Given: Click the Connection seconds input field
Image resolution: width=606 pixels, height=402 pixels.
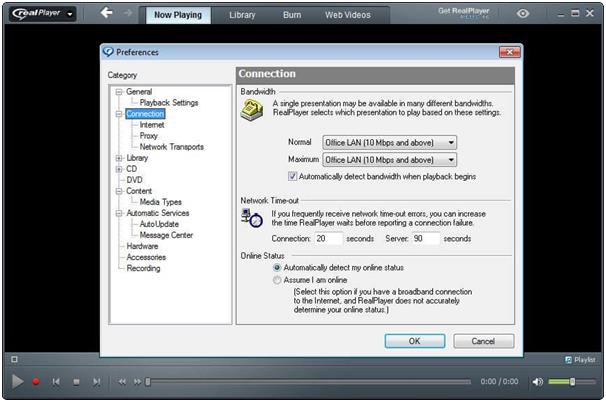Looking at the screenshot, I should point(329,238).
